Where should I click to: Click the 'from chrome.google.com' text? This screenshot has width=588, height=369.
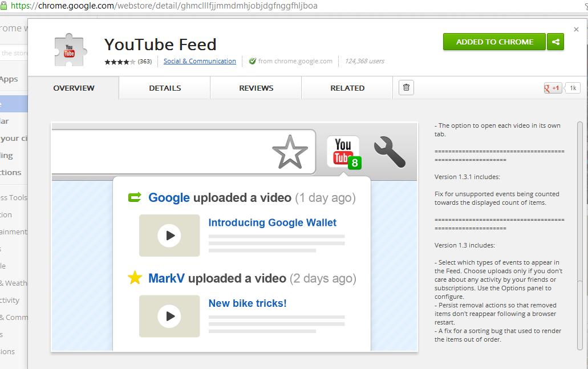click(x=295, y=61)
